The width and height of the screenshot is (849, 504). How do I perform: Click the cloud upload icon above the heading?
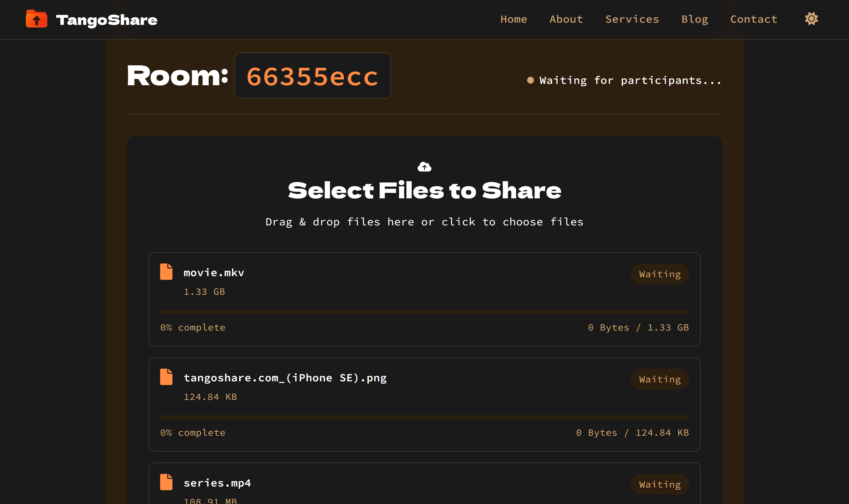(425, 166)
